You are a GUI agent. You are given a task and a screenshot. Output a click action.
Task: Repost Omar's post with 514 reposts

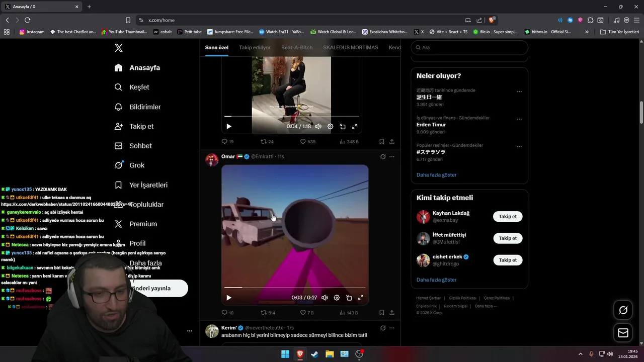coord(268,313)
